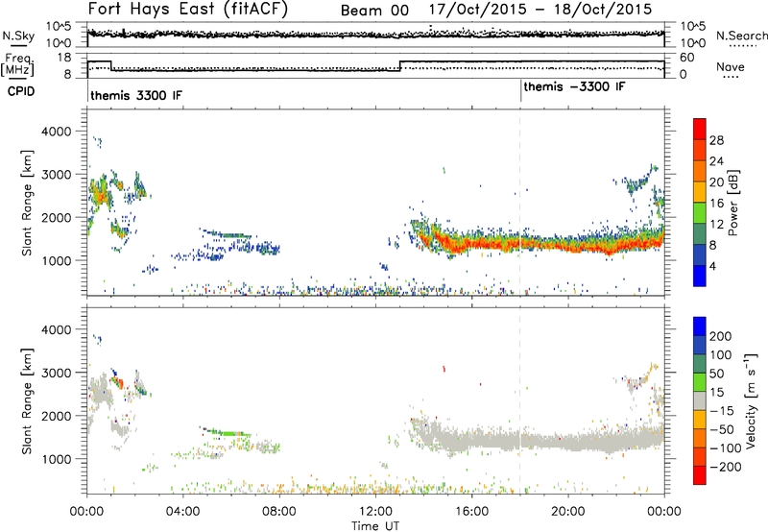Viewport: 768px width, 532px height.
Task: Click the '16:00' time axis tick
Action: (x=471, y=512)
